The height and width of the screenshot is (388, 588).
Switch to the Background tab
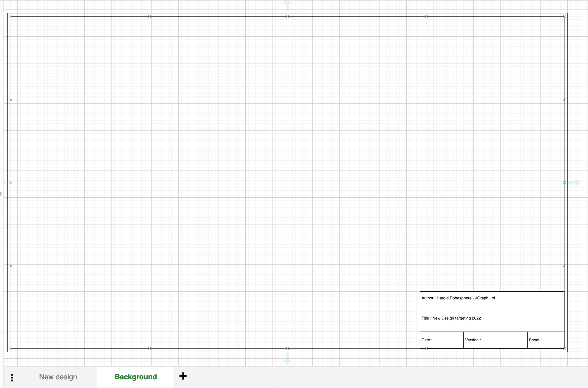tap(136, 377)
